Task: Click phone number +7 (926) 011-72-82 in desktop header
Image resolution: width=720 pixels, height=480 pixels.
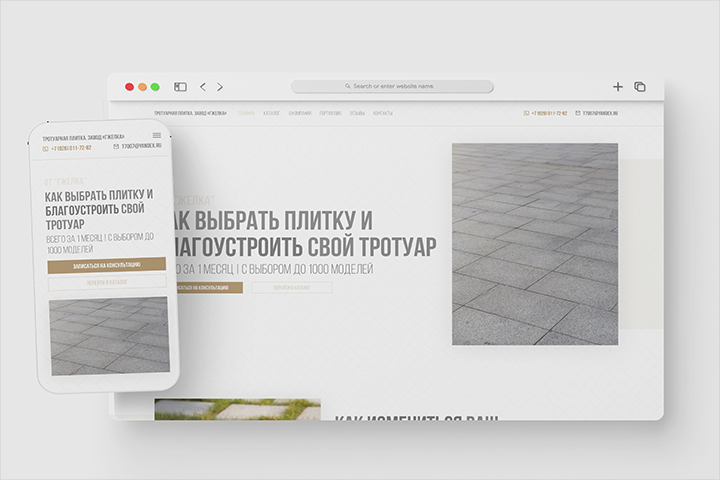Action: click(549, 113)
